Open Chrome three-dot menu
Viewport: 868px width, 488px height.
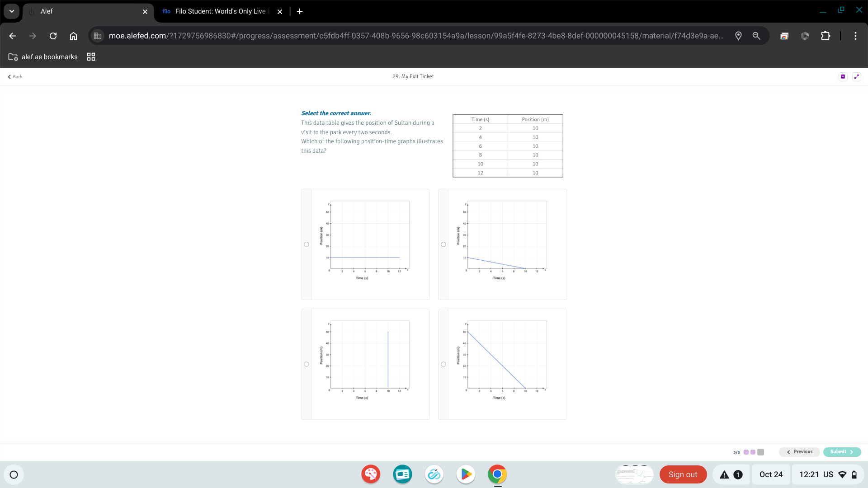pos(855,36)
